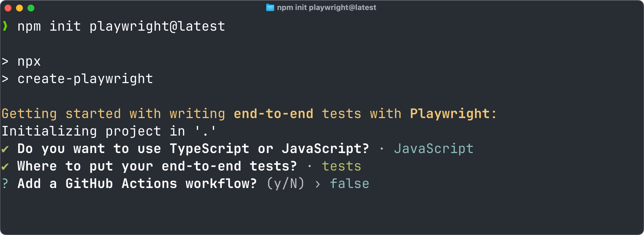Click the angle bracket before npx
Screen dimensions: 644x235
coord(5,61)
